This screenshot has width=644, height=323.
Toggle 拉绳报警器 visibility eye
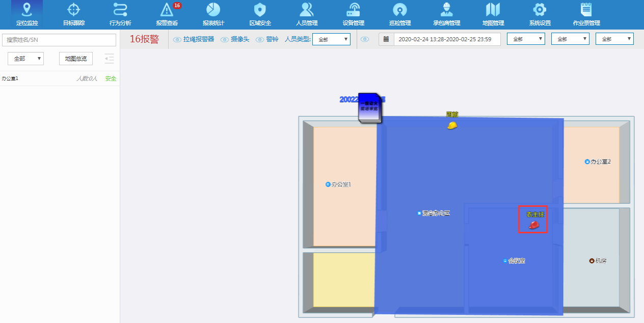177,40
